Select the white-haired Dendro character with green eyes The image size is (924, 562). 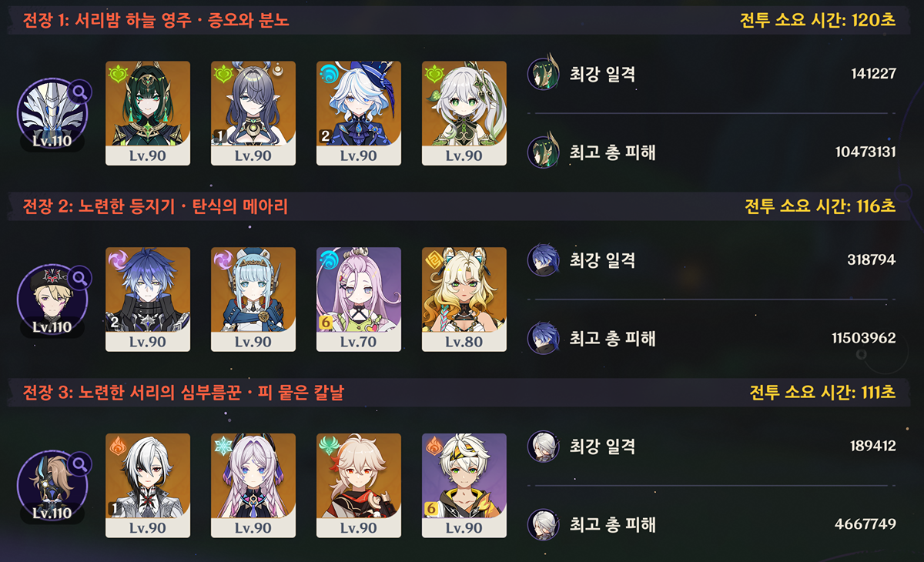coord(464,113)
